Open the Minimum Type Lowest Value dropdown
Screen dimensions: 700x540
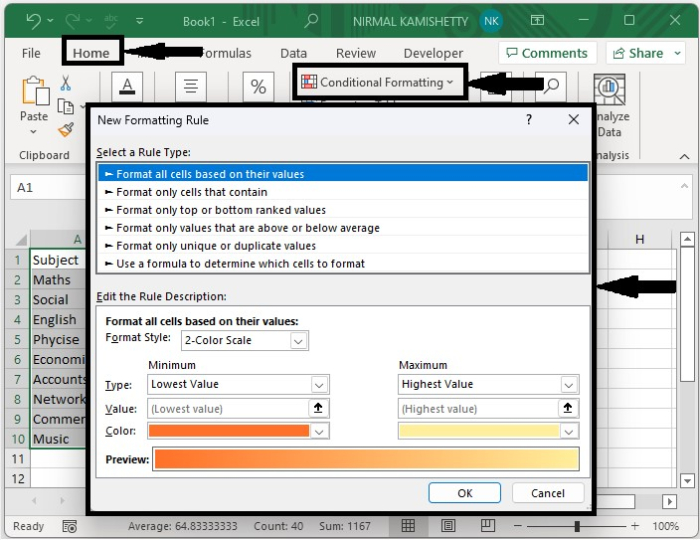[x=238, y=384]
